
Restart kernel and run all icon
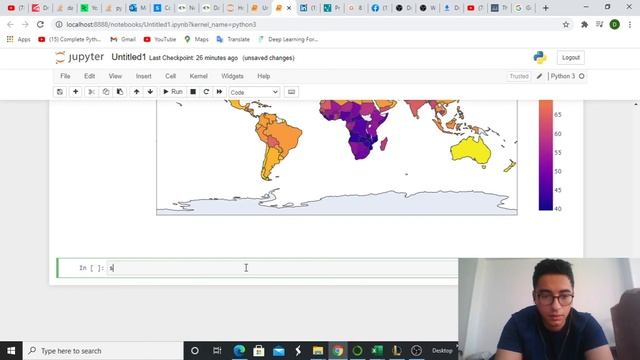[219, 92]
